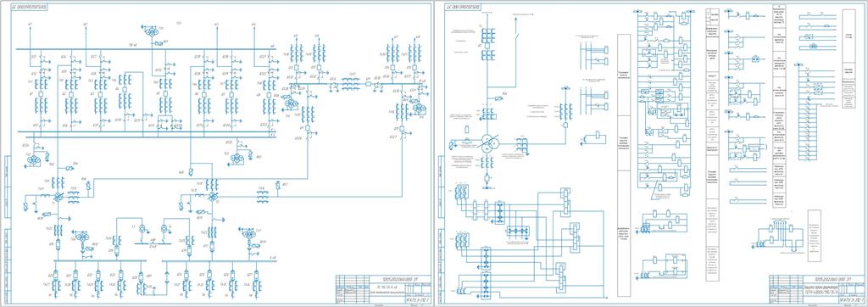868x307 pixels.
Task: Click the left 6 kV bus section at bottom
Action: (101, 260)
